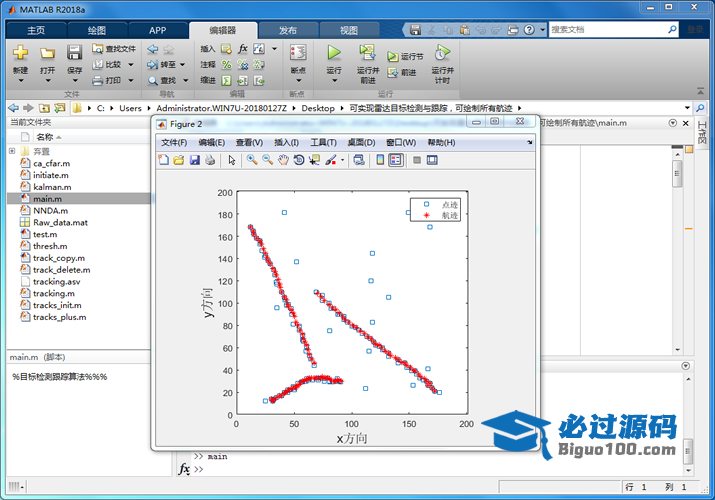
Task: Click the Run (运行) green arrow icon
Action: (x=334, y=53)
